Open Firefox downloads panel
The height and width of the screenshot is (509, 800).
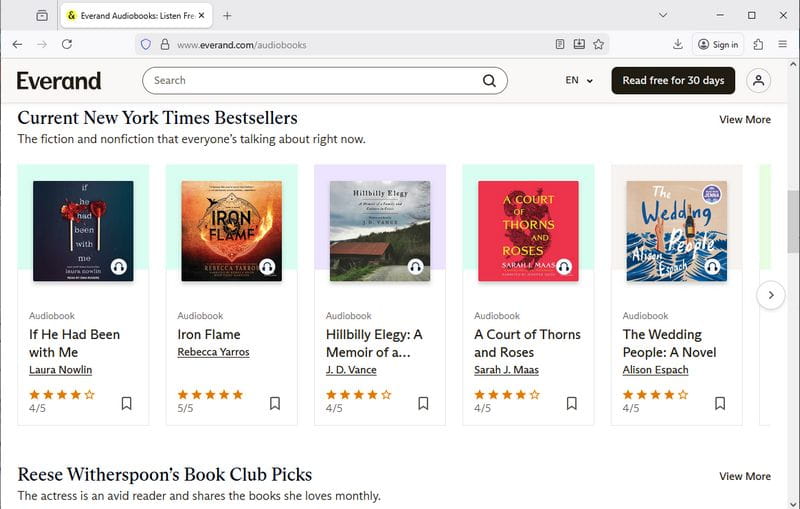pos(678,44)
